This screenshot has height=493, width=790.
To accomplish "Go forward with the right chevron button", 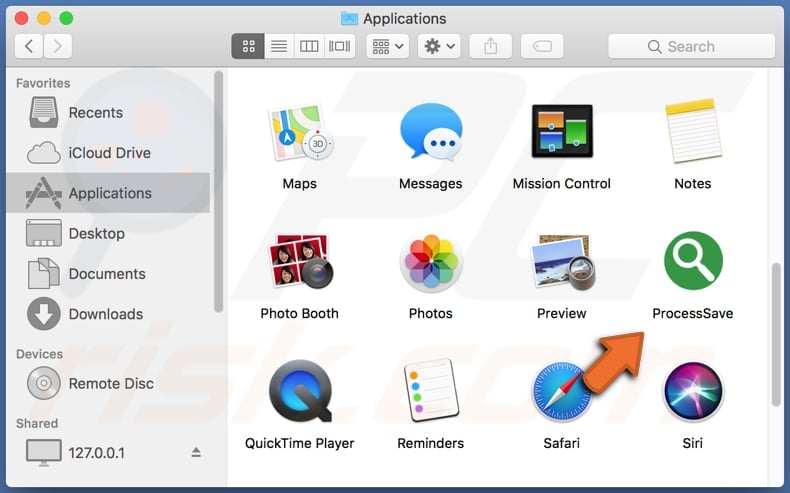I will [57, 46].
